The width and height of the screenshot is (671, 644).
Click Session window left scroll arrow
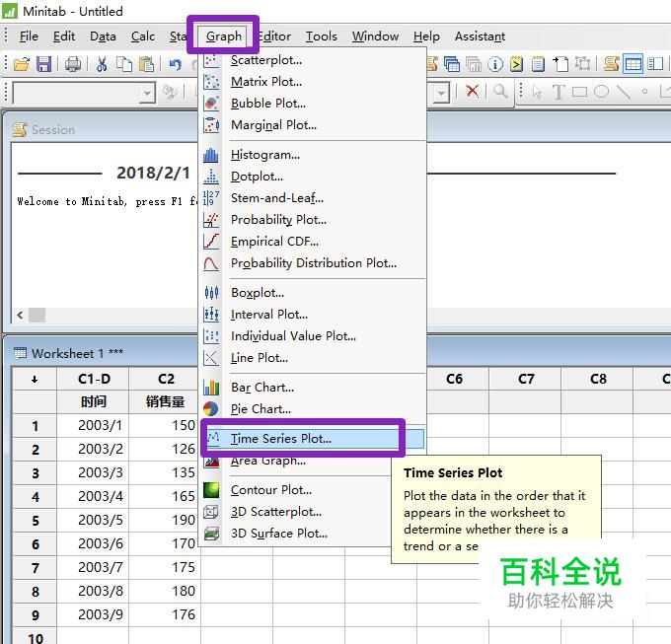click(20, 316)
